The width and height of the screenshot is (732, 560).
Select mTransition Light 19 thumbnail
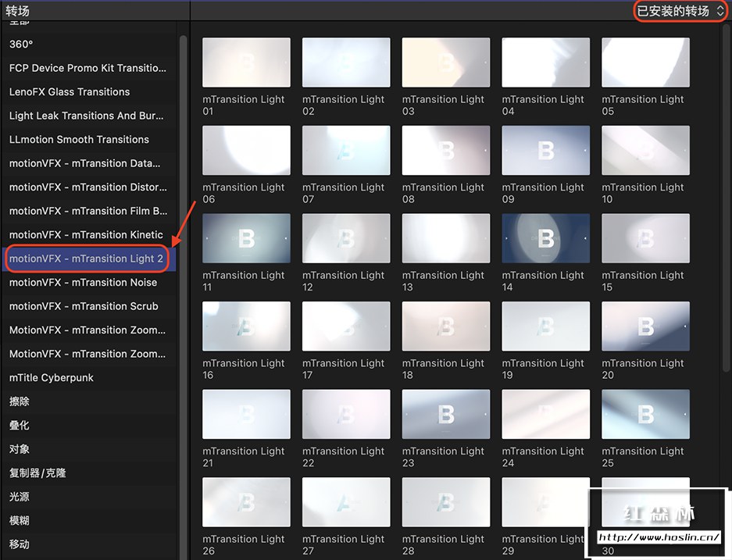pos(546,326)
